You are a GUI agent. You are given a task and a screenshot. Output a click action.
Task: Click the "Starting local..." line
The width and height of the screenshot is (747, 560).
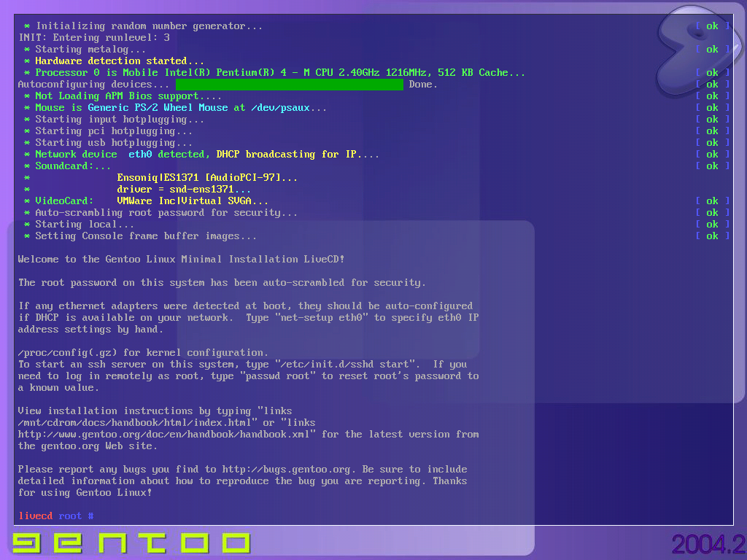click(x=79, y=225)
